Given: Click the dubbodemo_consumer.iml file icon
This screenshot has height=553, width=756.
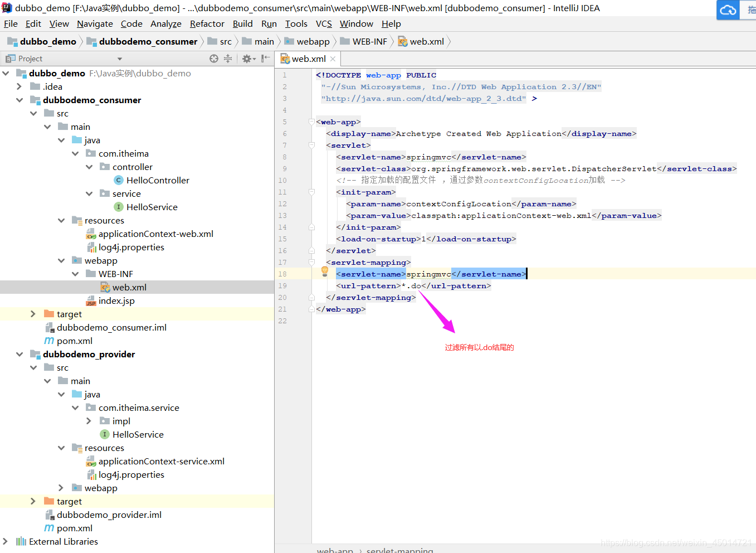Looking at the screenshot, I should (49, 328).
